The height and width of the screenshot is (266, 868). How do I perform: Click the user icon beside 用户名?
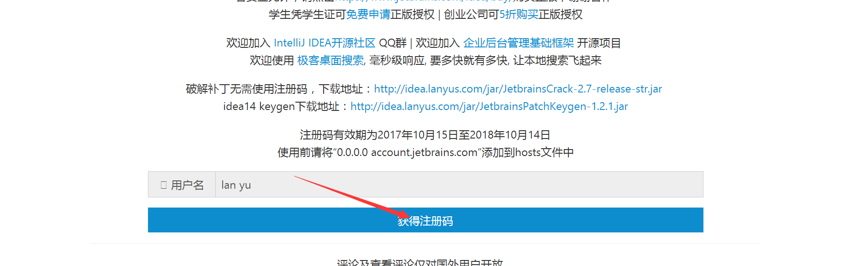[164, 185]
